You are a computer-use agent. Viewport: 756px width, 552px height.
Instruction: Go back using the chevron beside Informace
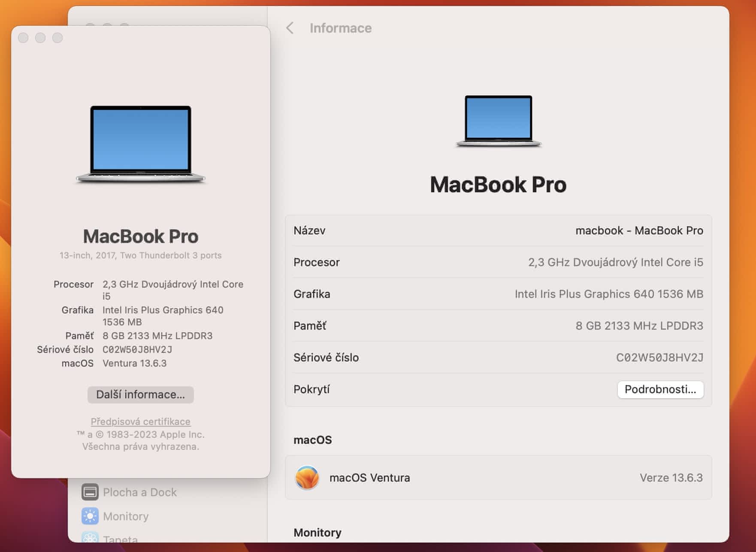tap(290, 28)
